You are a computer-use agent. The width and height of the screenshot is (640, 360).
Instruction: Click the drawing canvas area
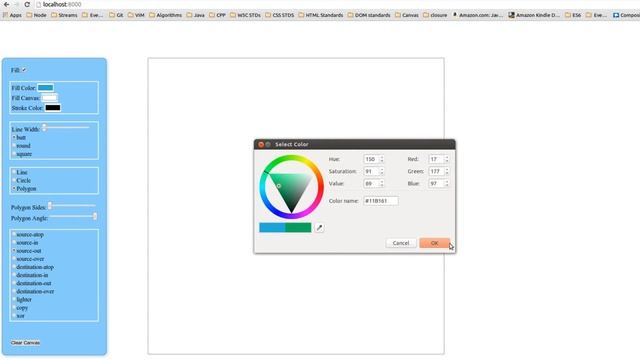coord(296,206)
